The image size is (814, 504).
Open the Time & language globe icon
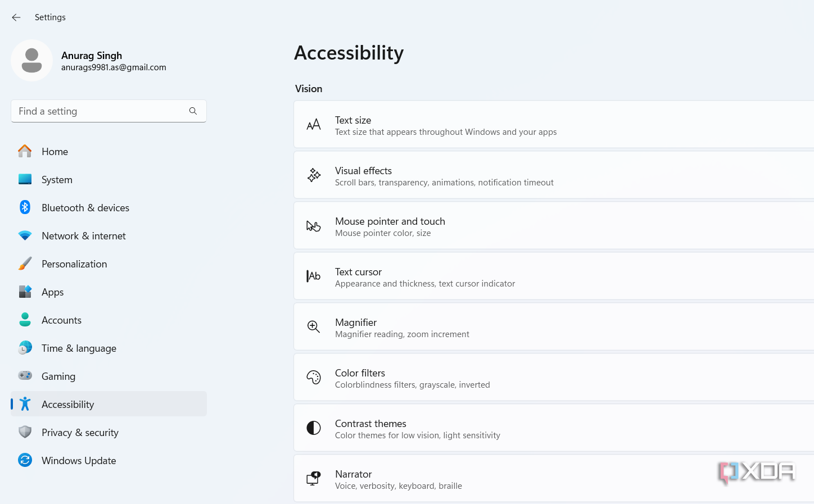point(25,348)
